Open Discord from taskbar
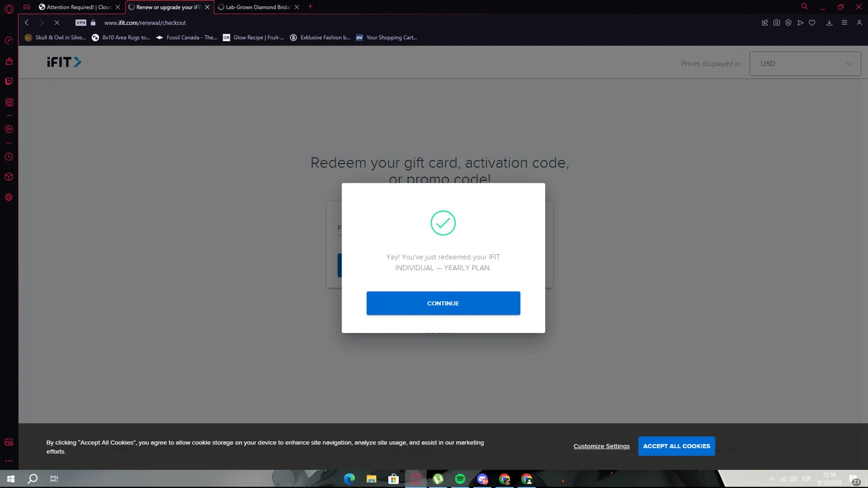The image size is (868, 488). coord(483,479)
